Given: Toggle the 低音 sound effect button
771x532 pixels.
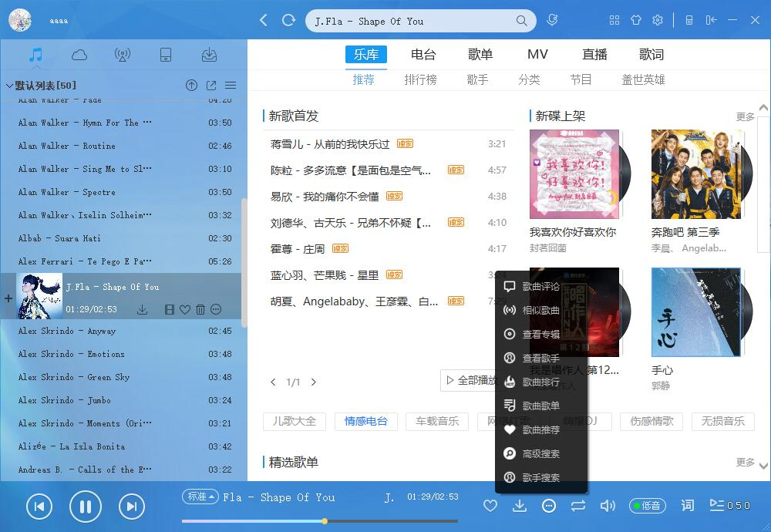Looking at the screenshot, I should click(x=648, y=506).
